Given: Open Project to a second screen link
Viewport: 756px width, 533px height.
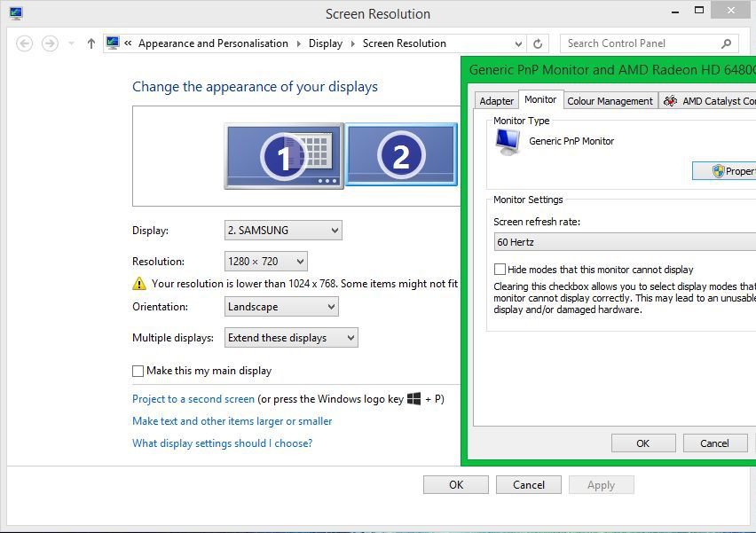Looking at the screenshot, I should [193, 399].
